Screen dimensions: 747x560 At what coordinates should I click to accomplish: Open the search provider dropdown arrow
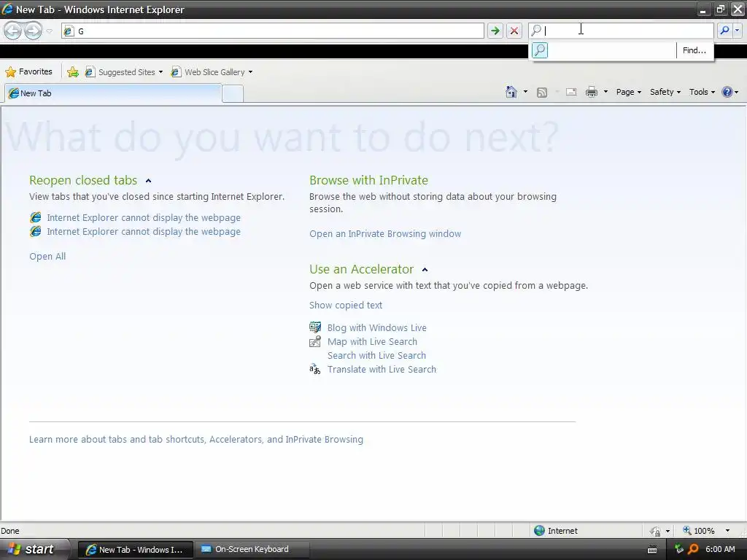click(x=737, y=31)
